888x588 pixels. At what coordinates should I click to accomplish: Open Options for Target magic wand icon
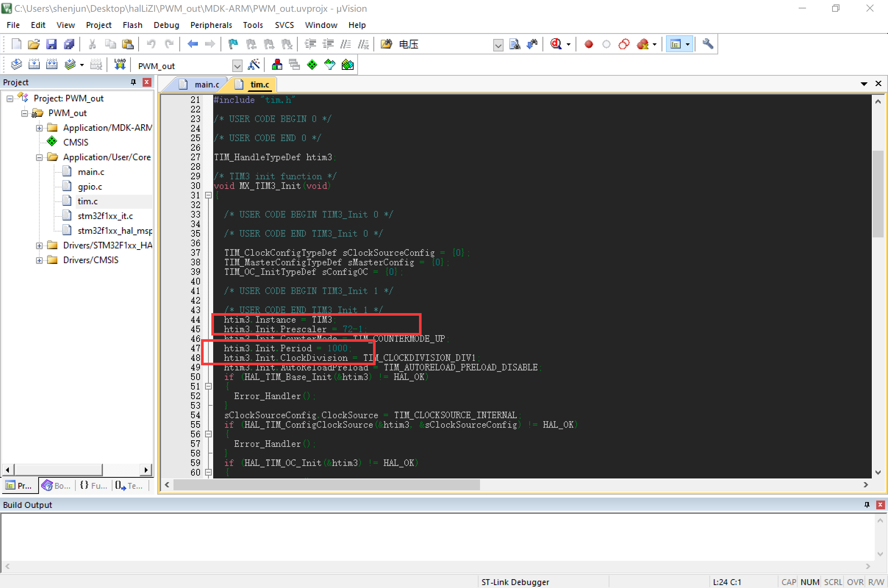254,65
